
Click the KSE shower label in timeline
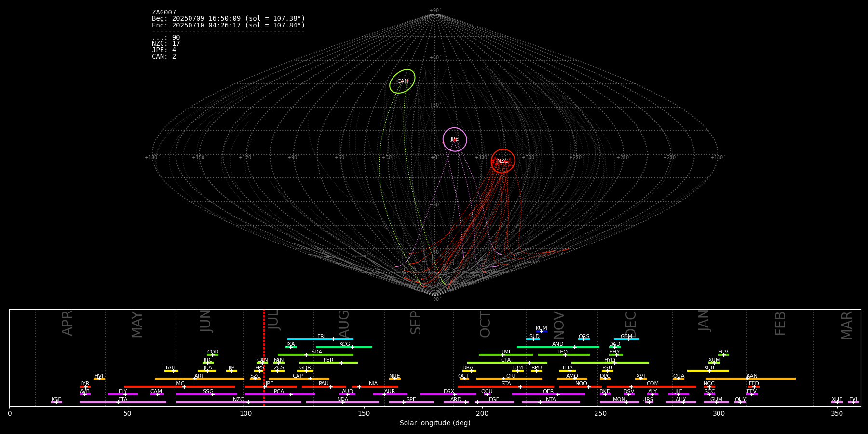56,400
